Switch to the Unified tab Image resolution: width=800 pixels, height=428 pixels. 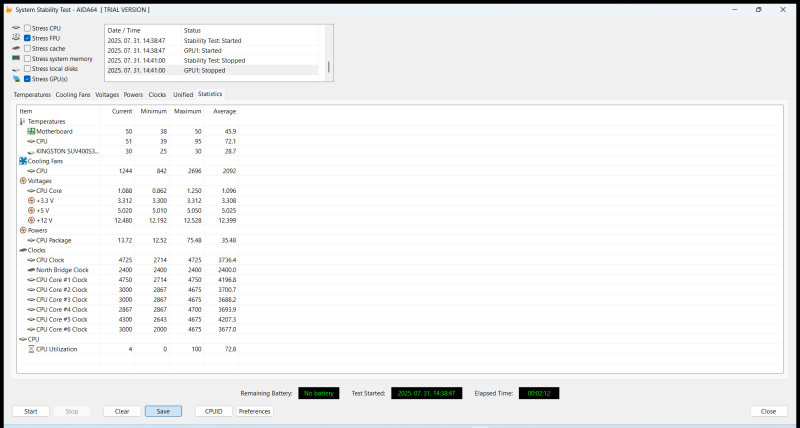click(x=183, y=95)
